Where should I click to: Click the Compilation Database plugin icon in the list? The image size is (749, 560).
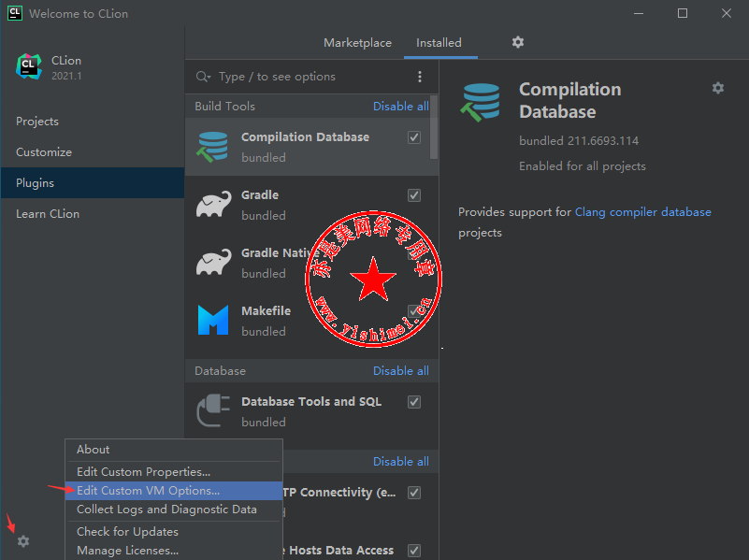(x=212, y=147)
